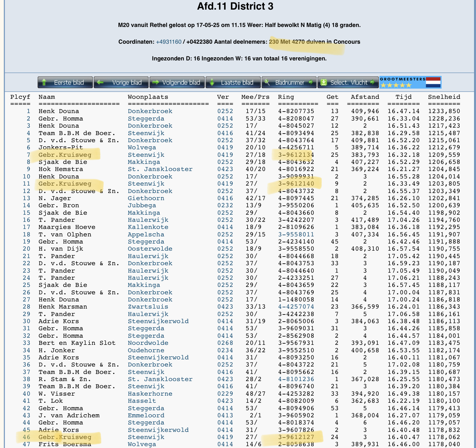
Task: Open vereniging link 0413 for J. van Adrichem
Action: pyautogui.click(x=225, y=415)
